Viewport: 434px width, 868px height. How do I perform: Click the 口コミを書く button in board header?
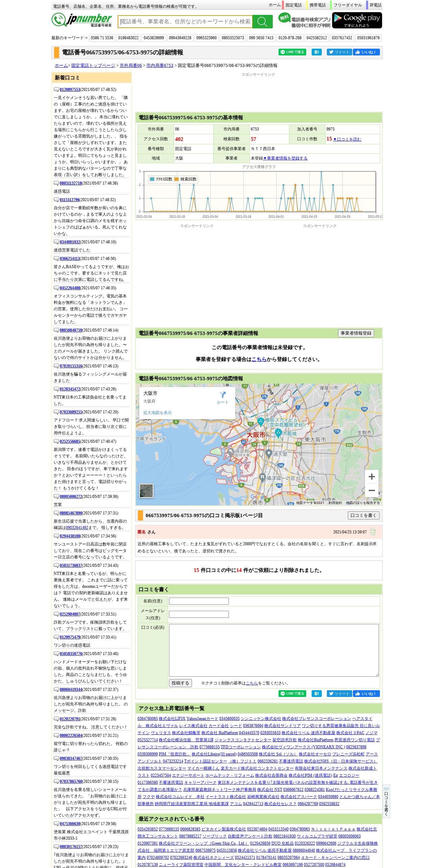[x=364, y=515]
